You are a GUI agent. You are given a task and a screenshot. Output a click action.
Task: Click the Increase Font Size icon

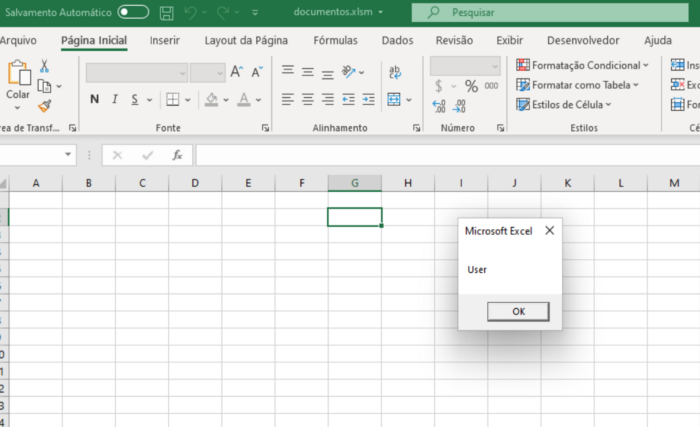click(x=237, y=71)
